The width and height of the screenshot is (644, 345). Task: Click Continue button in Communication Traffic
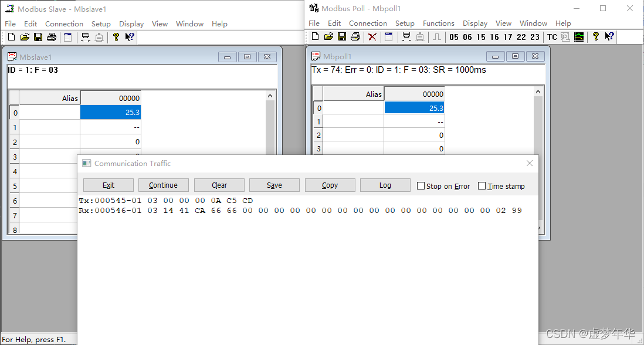[x=164, y=185]
